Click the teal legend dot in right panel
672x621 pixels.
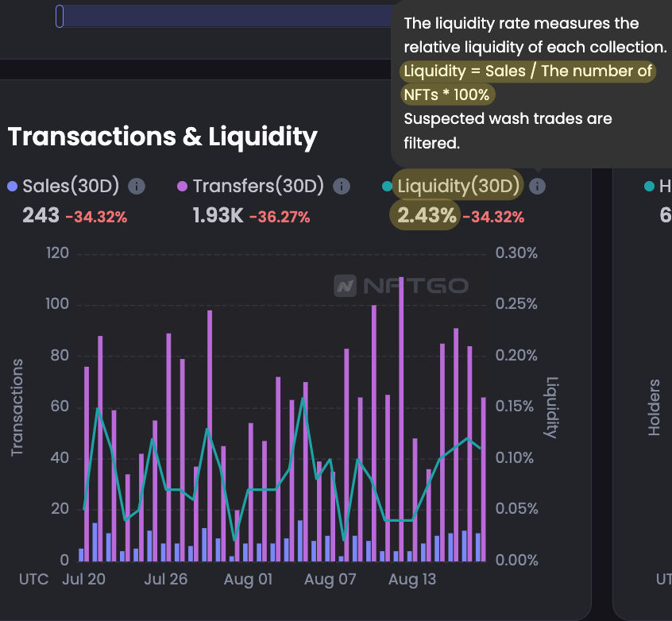pos(648,187)
